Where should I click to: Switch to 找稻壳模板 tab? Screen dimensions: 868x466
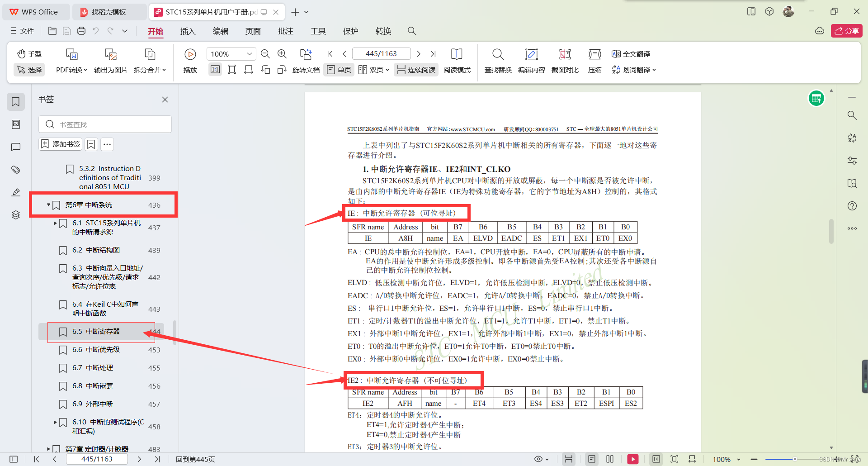(x=109, y=12)
